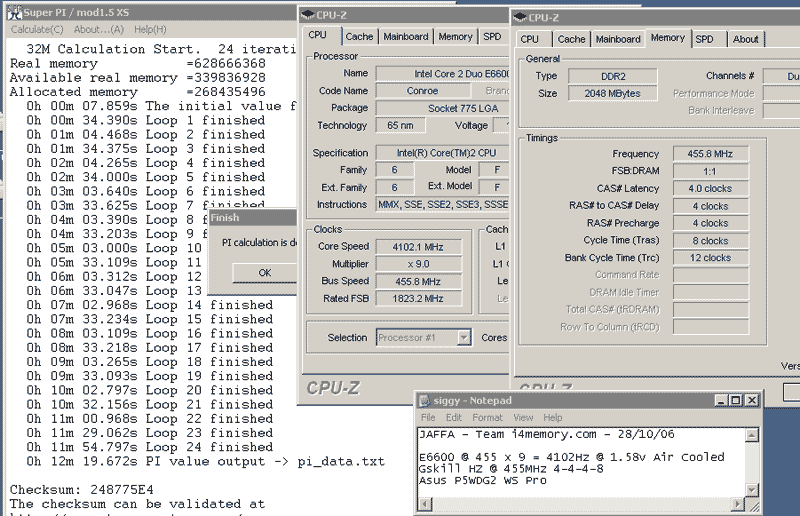The width and height of the screenshot is (800, 516).
Task: Minimize the siggy Notepad window
Action: coord(719,400)
